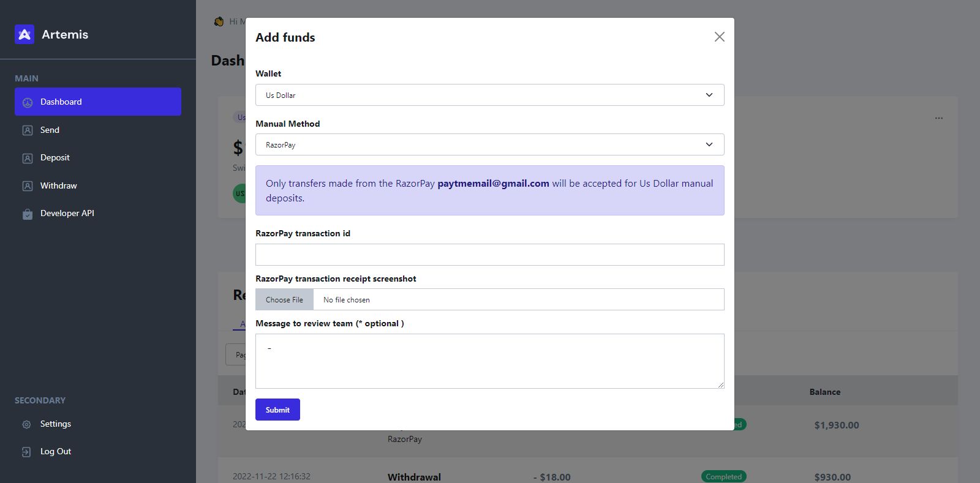Screen dimensions: 980x483
Task: Click the Developer API bag icon
Action: (x=28, y=214)
